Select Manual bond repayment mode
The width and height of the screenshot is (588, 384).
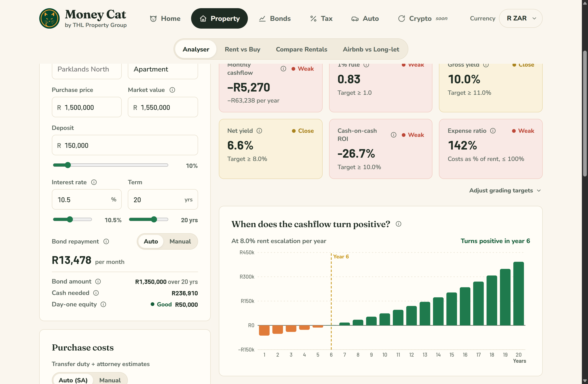coord(180,241)
